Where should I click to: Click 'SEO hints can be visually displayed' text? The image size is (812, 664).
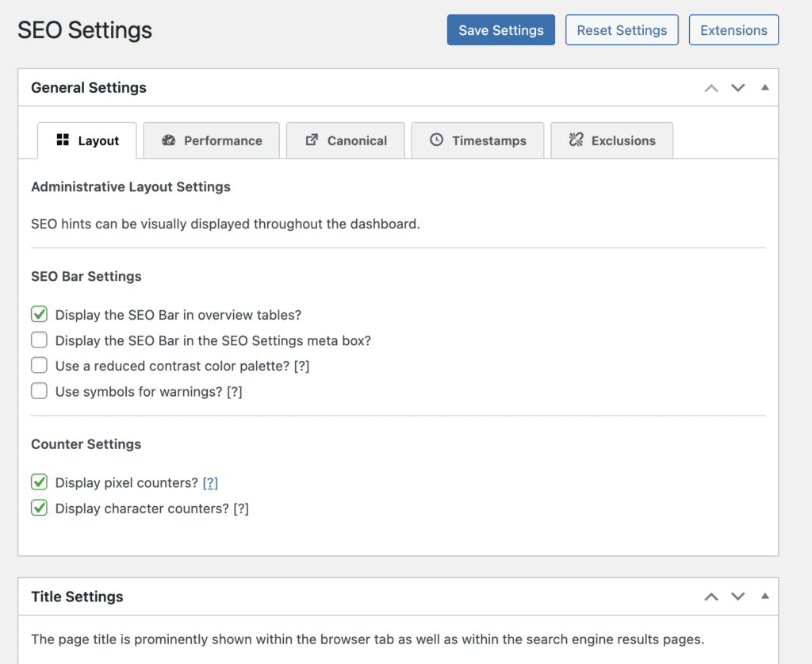[225, 224]
